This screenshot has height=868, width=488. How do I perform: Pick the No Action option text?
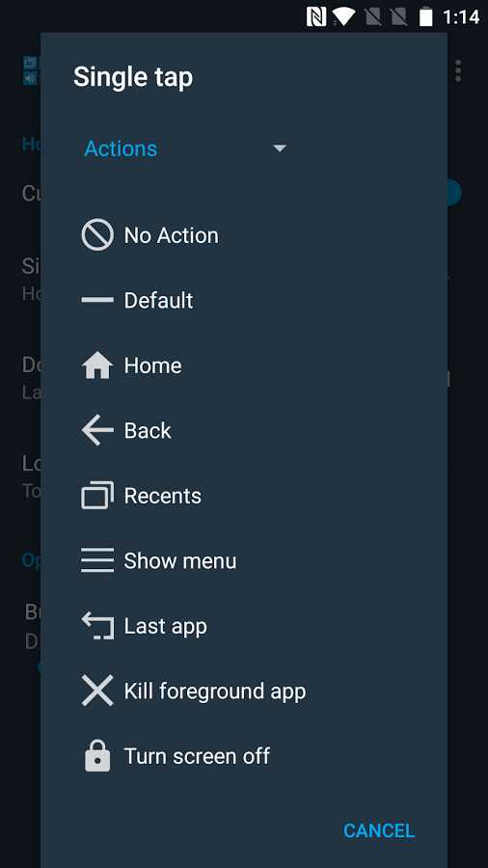click(x=171, y=235)
